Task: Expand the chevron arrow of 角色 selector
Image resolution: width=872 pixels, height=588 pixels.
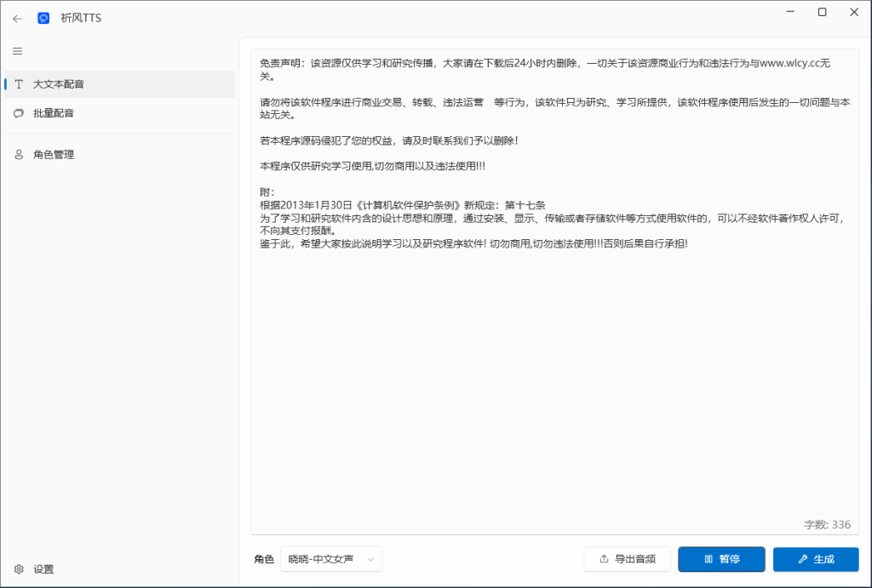Action: [370, 559]
